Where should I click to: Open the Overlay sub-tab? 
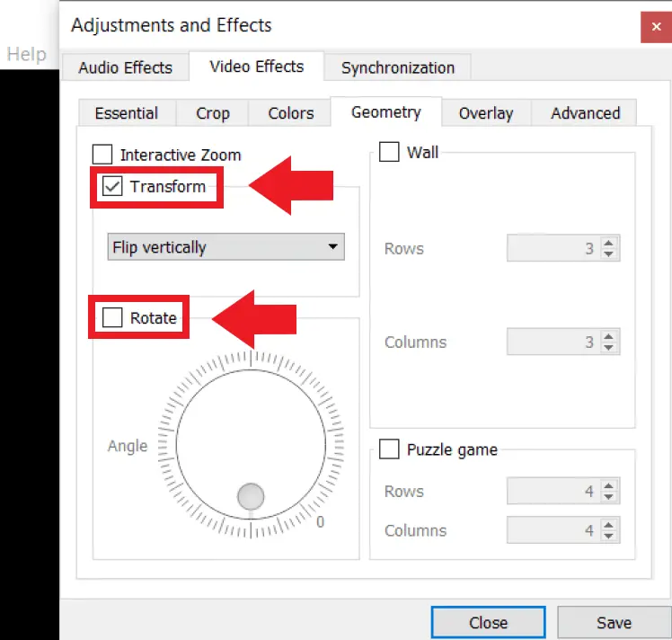486,113
